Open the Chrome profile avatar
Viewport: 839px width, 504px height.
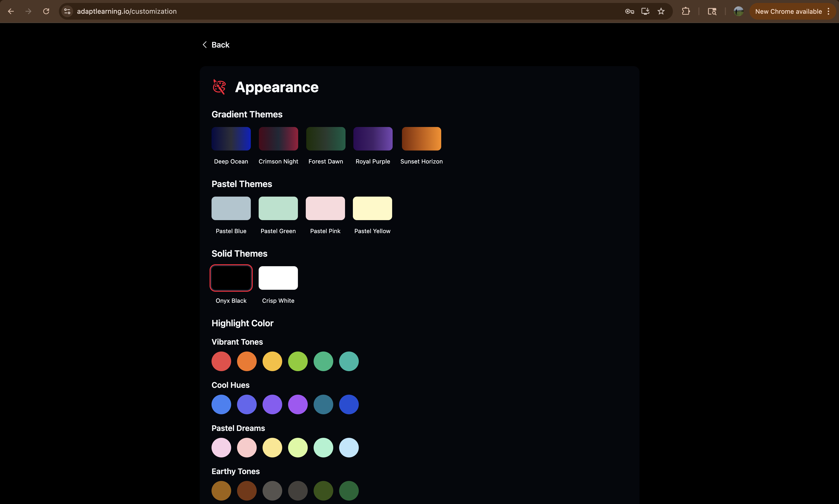tap(738, 11)
